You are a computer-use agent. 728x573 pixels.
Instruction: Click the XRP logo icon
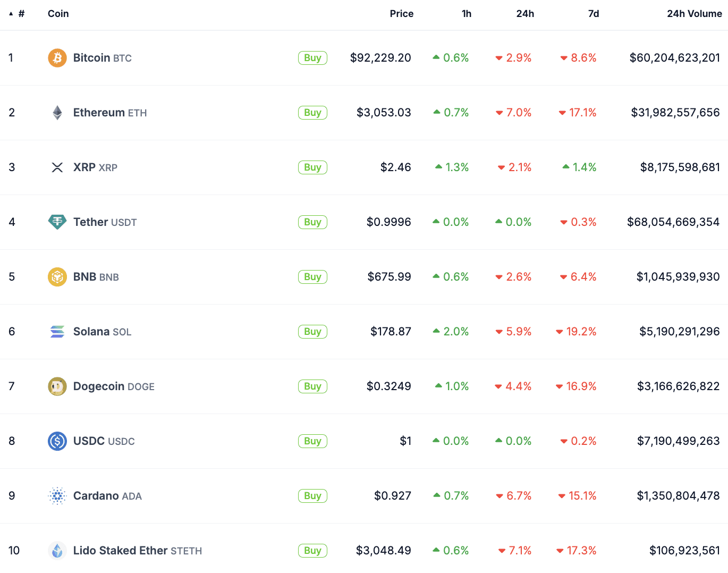(57, 167)
